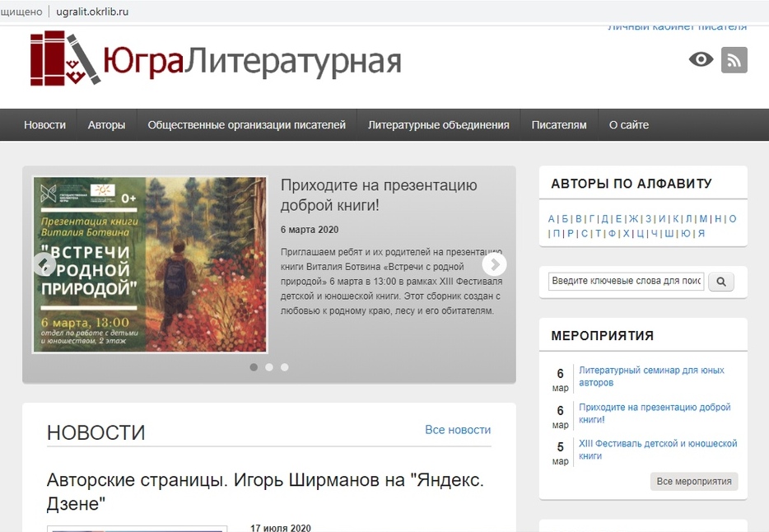Open XIII Фестиваль детской и юношеской книги
Screen dimensions: 769x532
pos(658,450)
